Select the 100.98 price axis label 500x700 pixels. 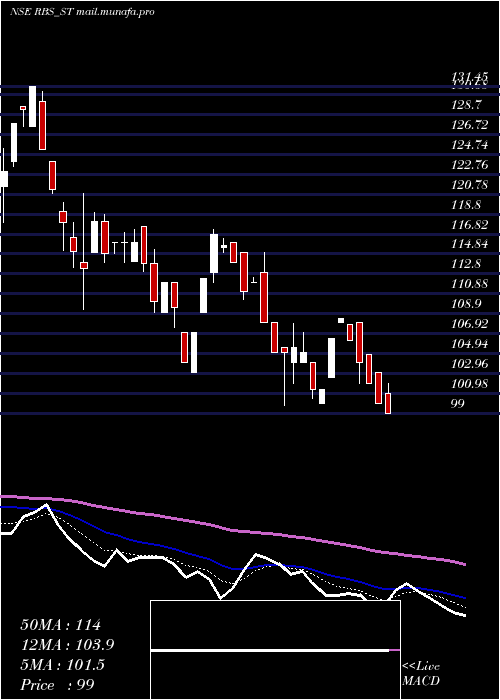pos(470,384)
